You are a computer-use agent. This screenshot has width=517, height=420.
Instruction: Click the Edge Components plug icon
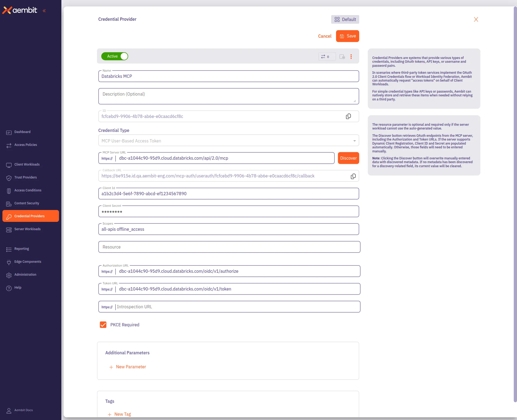(9, 262)
